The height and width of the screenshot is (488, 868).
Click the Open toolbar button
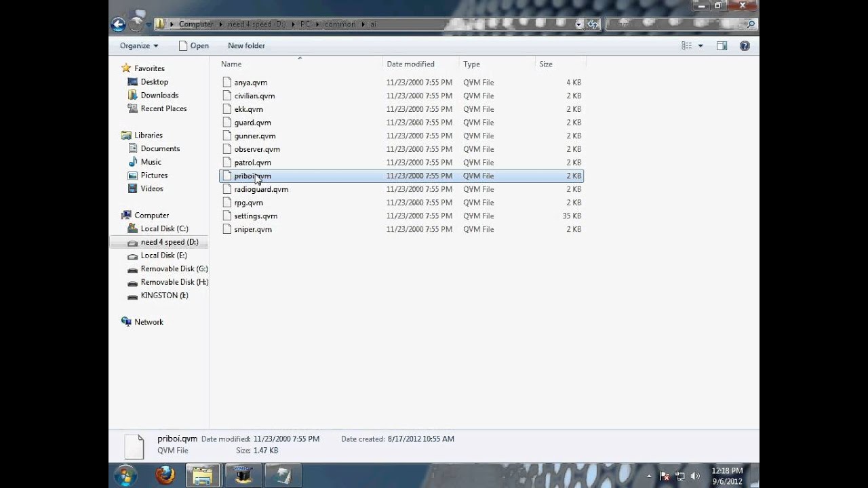tap(194, 45)
